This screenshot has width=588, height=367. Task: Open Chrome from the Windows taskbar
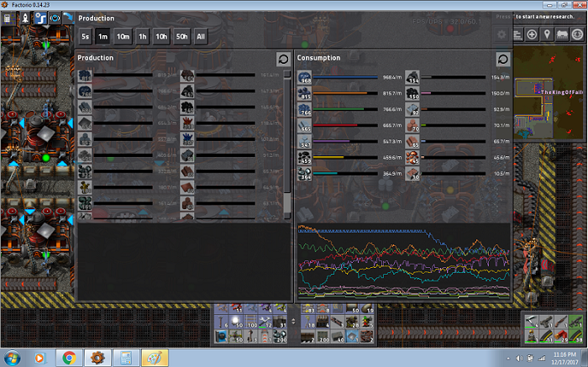(x=69, y=358)
